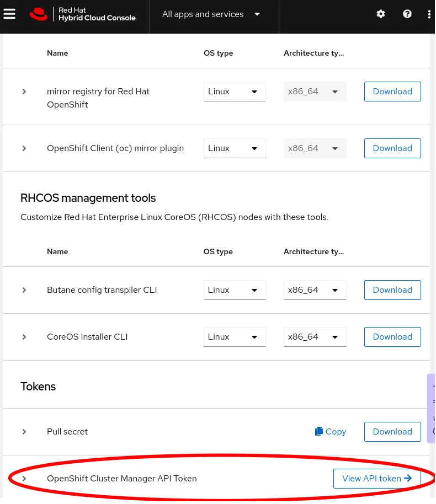Click the Red Hat logo
436x504 pixels.
coord(38,14)
